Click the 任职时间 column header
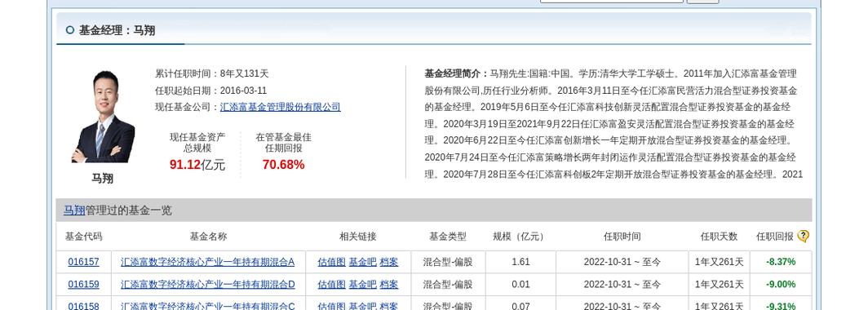The width and height of the screenshot is (868, 310). 622,237
